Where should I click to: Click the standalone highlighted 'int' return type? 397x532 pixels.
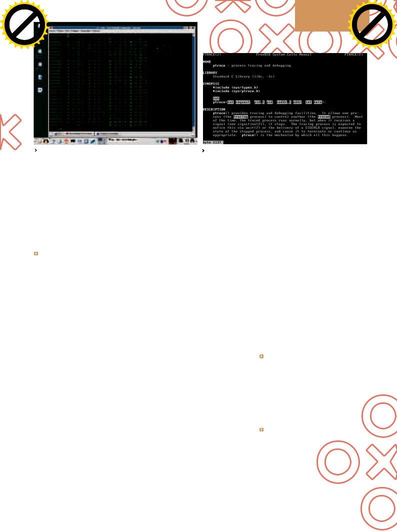216,99
